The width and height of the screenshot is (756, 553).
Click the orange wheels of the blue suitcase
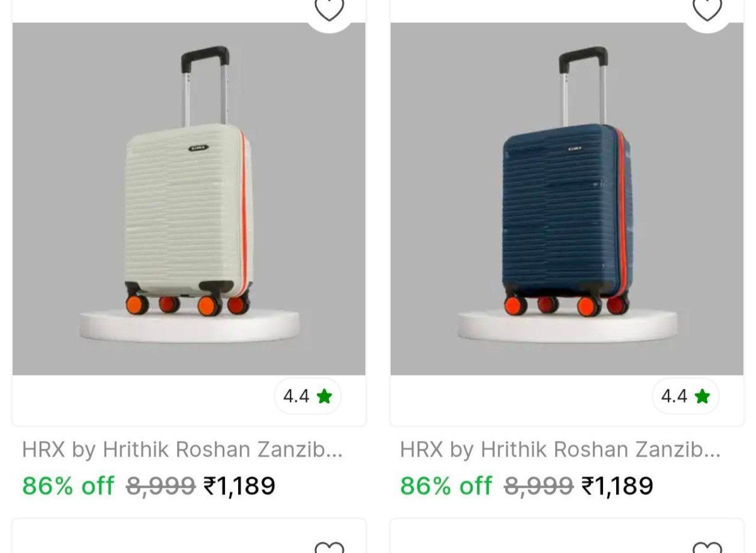coord(566,305)
